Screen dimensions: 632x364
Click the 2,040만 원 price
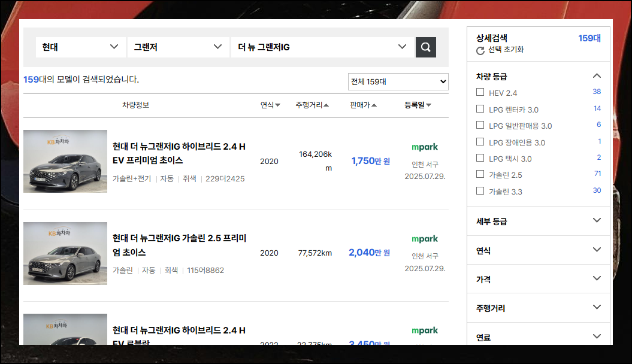pos(369,253)
